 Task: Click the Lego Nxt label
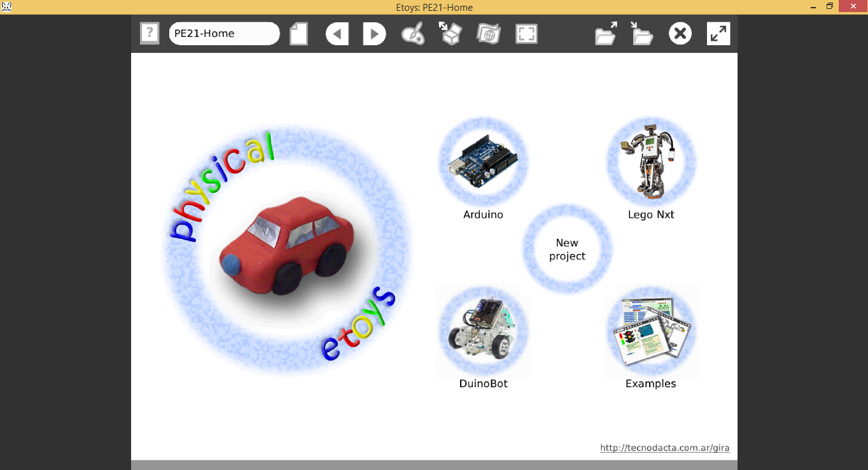point(651,215)
